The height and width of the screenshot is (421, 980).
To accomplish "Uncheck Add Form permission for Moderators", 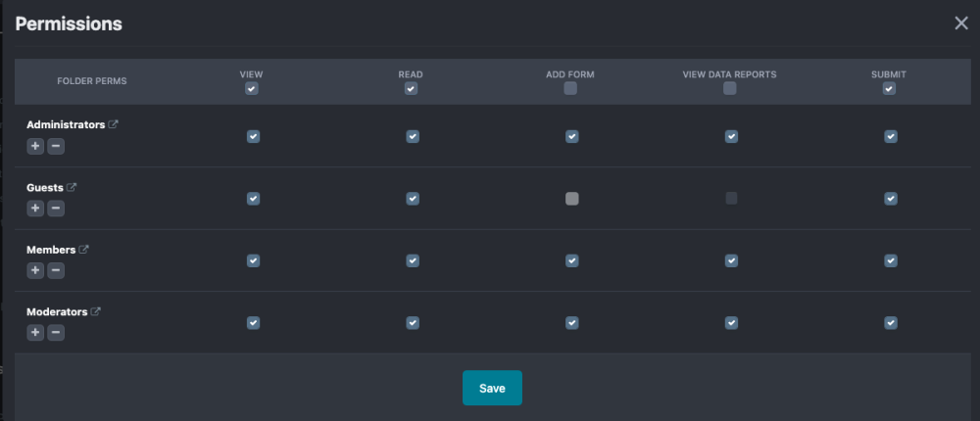I will [572, 322].
